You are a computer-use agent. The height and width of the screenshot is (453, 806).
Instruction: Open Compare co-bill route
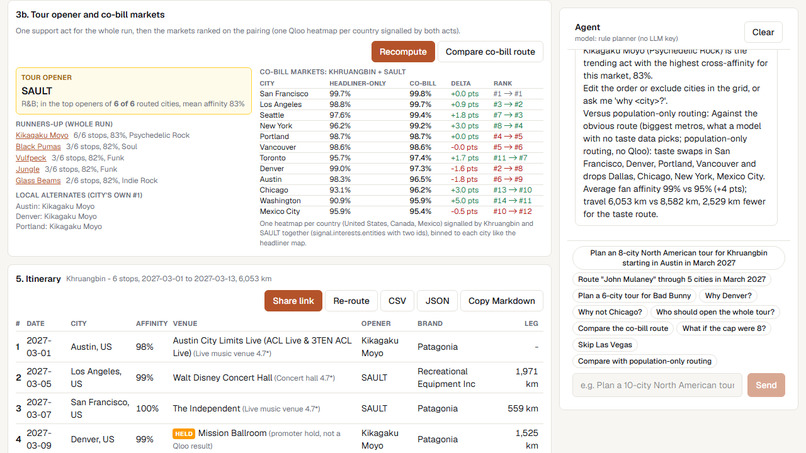pyautogui.click(x=490, y=52)
